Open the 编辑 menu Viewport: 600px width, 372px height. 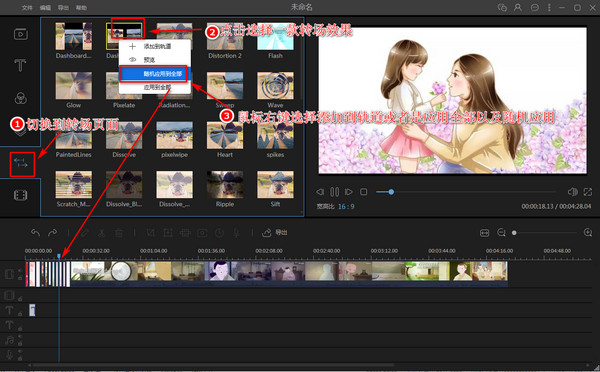coord(45,8)
